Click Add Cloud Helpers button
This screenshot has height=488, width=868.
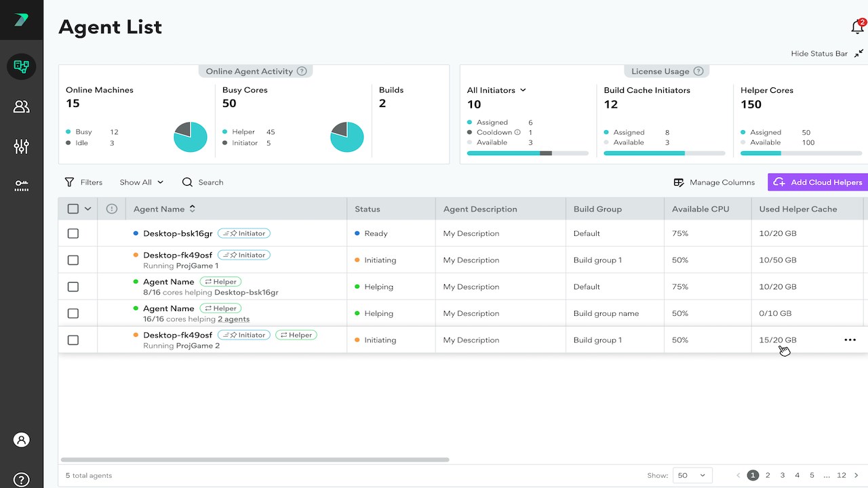pos(818,182)
